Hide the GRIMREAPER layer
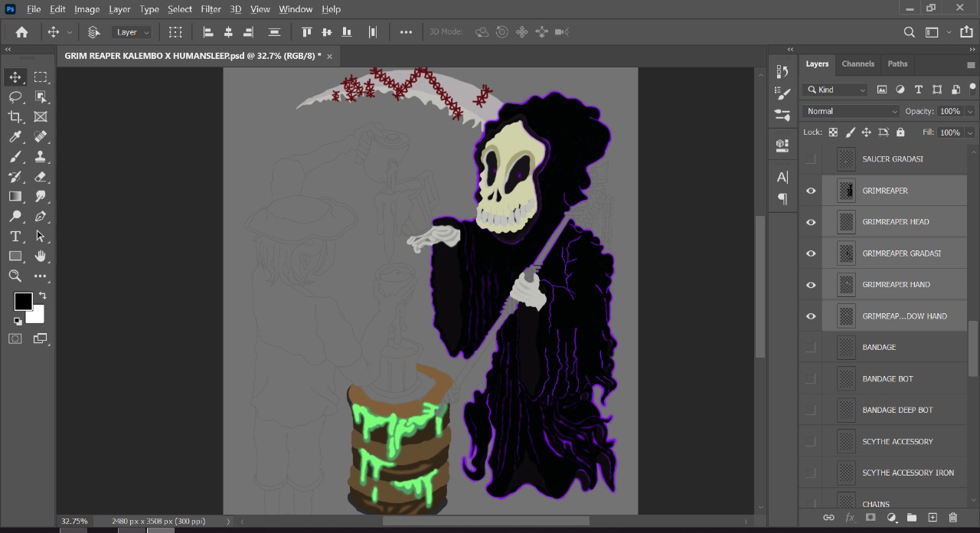 tap(811, 191)
